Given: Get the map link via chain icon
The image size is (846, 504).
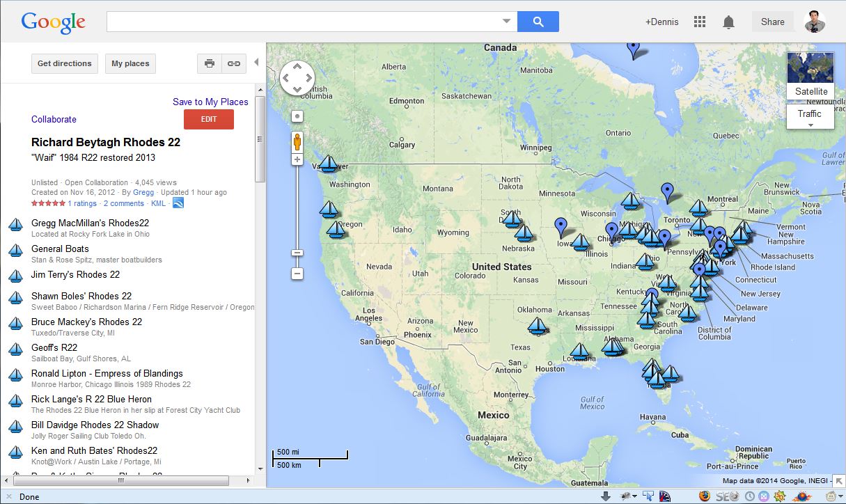Looking at the screenshot, I should coord(234,63).
